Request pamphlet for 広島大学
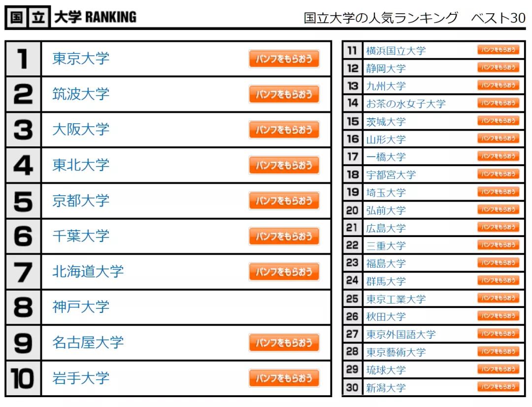This screenshot has height=407, width=532. pos(498,227)
